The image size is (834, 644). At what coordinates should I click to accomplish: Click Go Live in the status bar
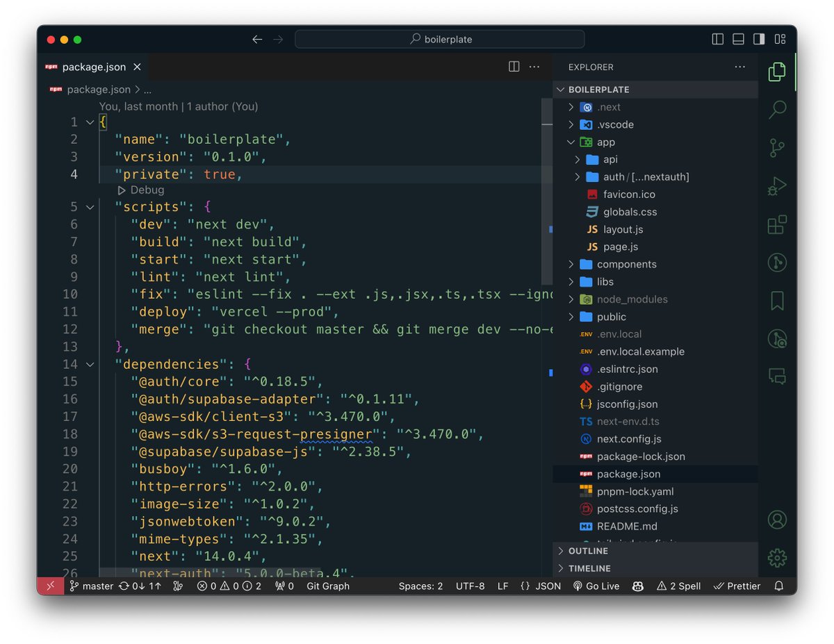click(x=596, y=586)
